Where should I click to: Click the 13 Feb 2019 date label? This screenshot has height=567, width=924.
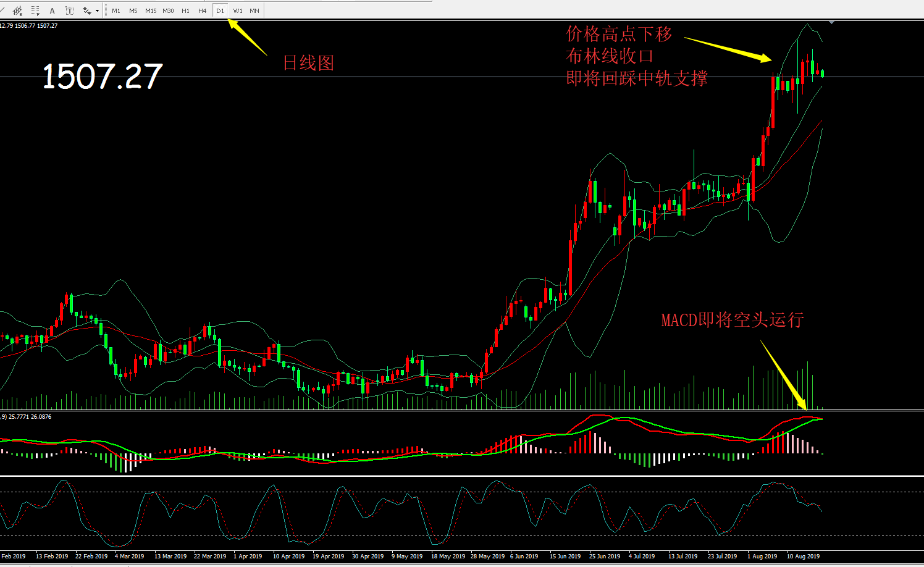point(53,556)
